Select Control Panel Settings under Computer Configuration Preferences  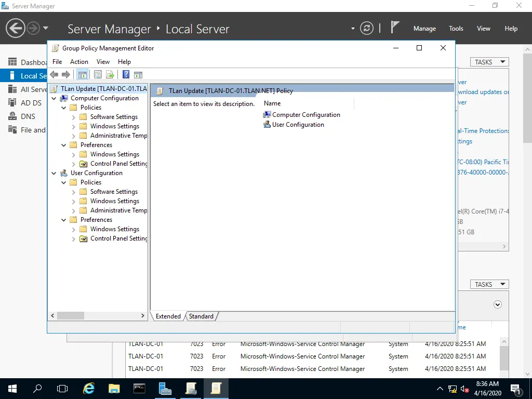[118, 164]
